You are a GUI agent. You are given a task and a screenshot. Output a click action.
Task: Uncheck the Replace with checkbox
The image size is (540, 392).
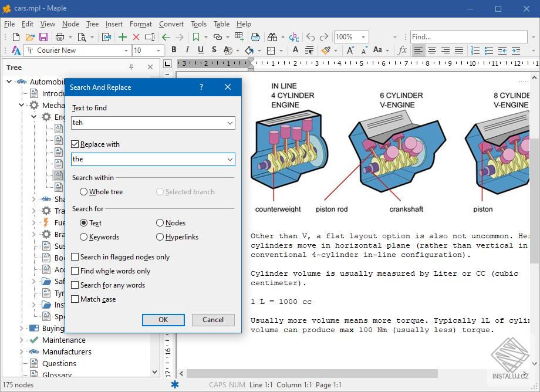click(75, 144)
